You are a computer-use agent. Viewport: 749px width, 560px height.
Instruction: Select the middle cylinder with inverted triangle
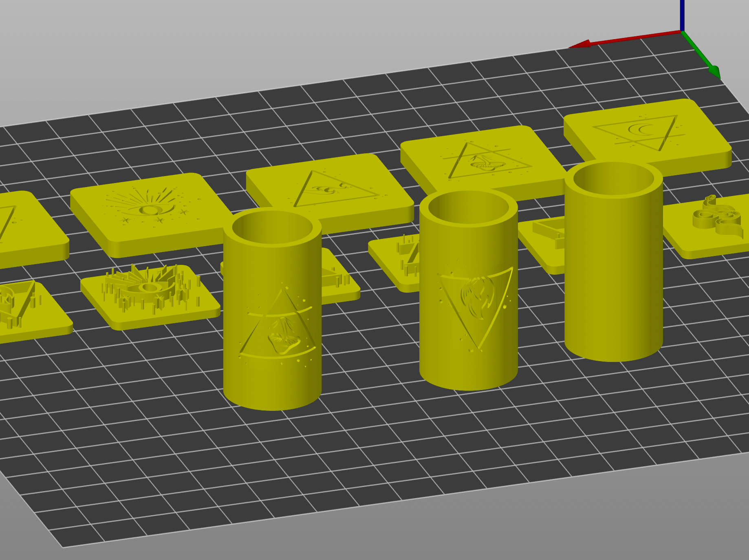point(468,310)
